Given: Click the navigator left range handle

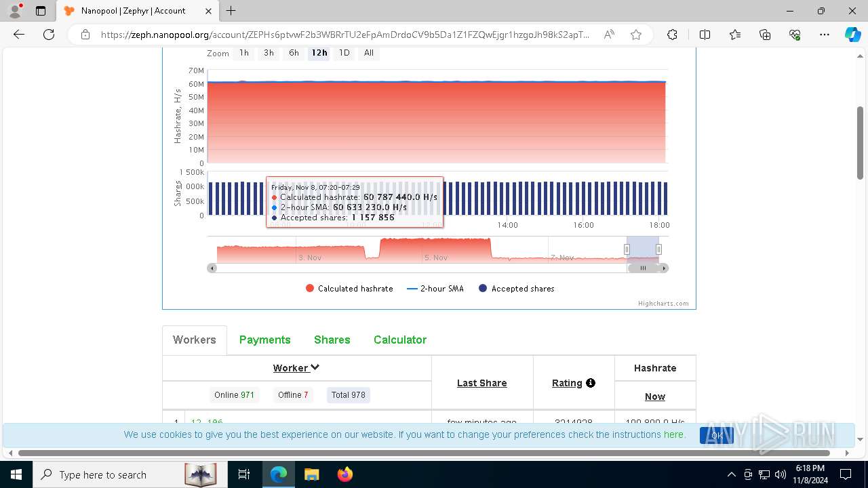Looking at the screenshot, I should pyautogui.click(x=627, y=249).
